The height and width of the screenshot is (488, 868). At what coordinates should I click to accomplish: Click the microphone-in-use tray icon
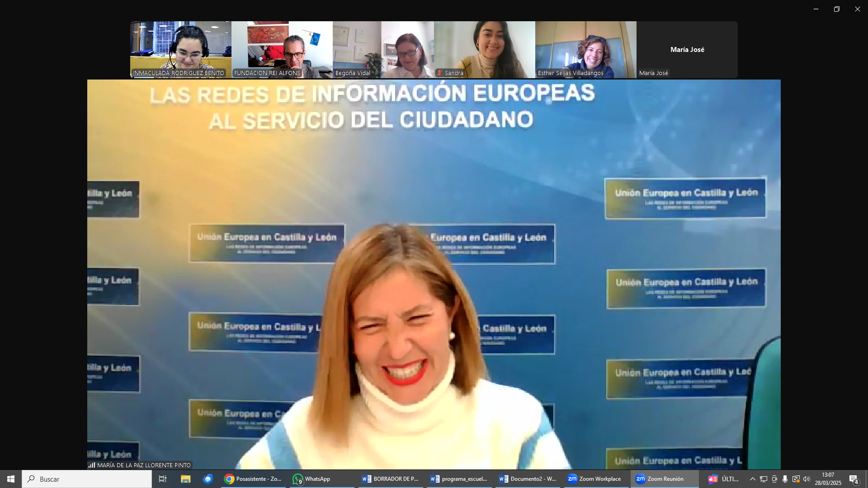(x=785, y=479)
